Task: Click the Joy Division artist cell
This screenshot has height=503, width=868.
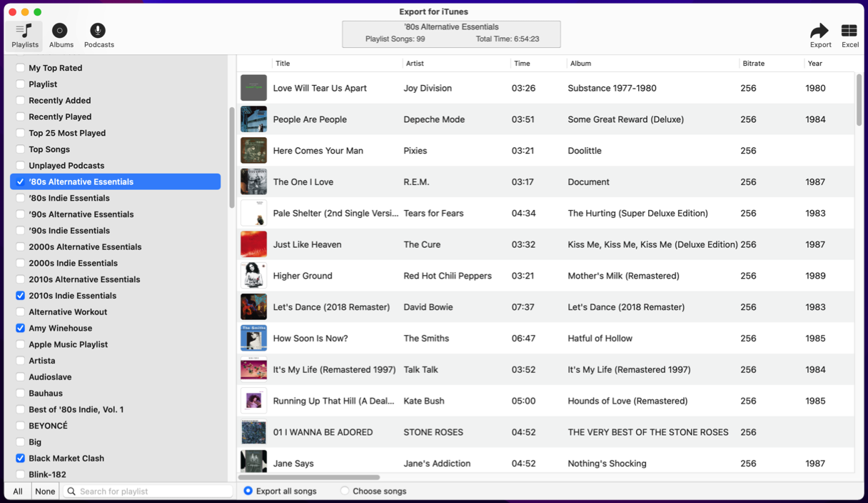Action: tap(428, 88)
